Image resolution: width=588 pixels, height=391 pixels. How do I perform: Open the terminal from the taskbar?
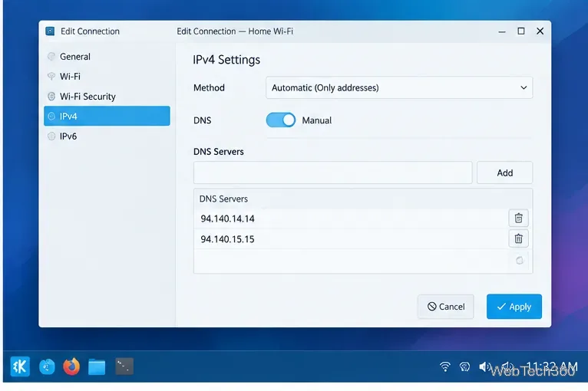coord(124,366)
